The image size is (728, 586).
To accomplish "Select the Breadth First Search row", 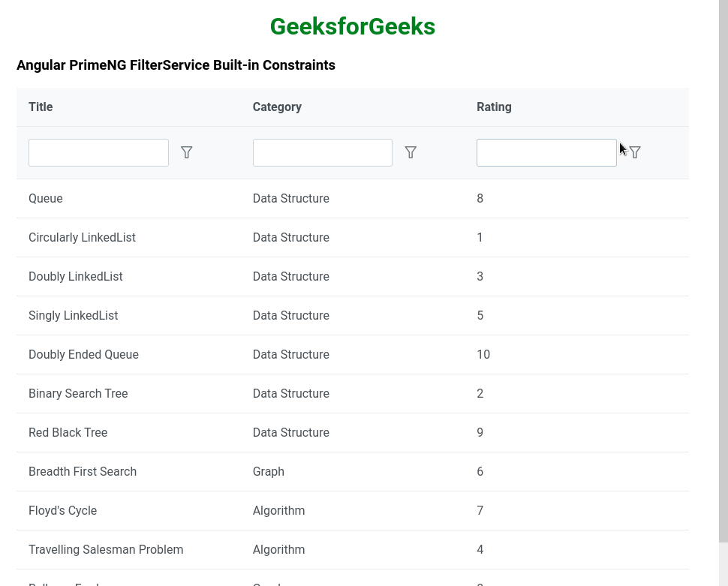I will [83, 472].
